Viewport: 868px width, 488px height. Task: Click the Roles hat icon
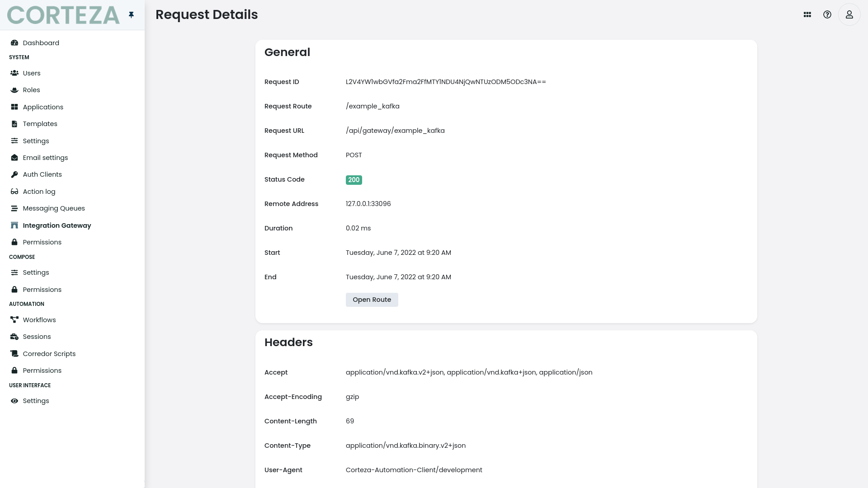[x=14, y=90]
